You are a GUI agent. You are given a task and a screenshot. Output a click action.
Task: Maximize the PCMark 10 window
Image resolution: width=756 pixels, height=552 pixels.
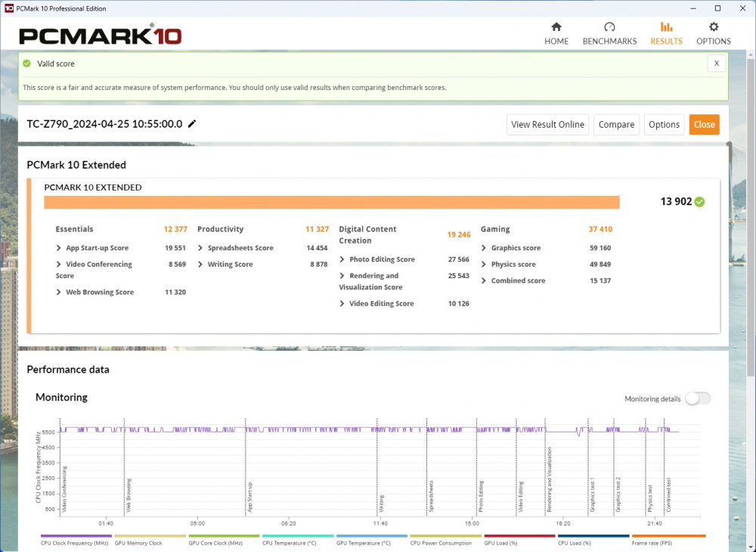717,8
